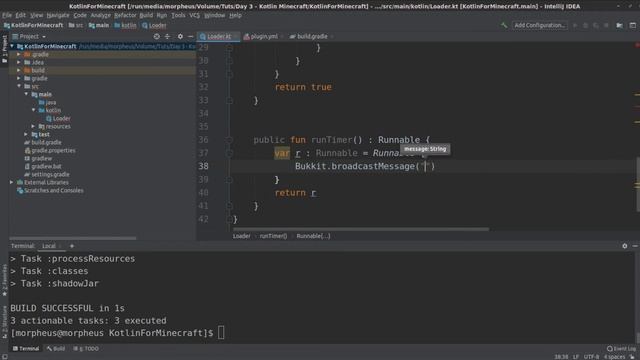Image resolution: width=640 pixels, height=360 pixels.
Task: Select gradle.properties in project tree
Action: point(50,150)
